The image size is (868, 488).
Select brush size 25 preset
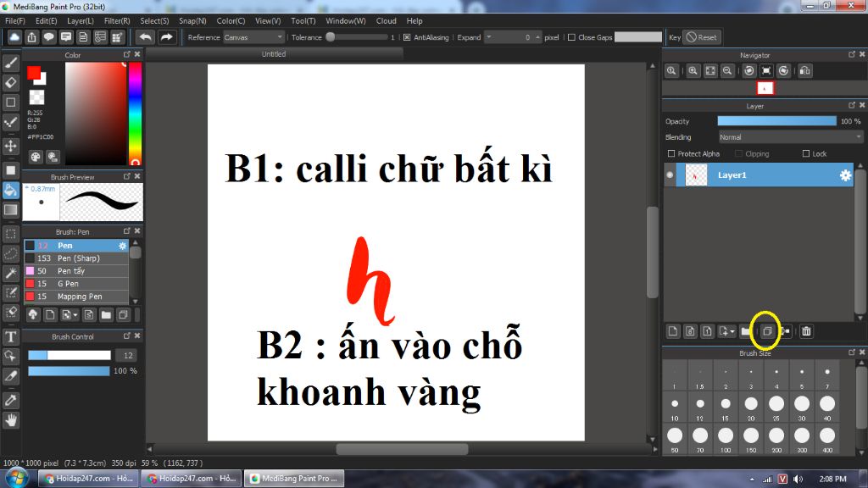coord(776,408)
